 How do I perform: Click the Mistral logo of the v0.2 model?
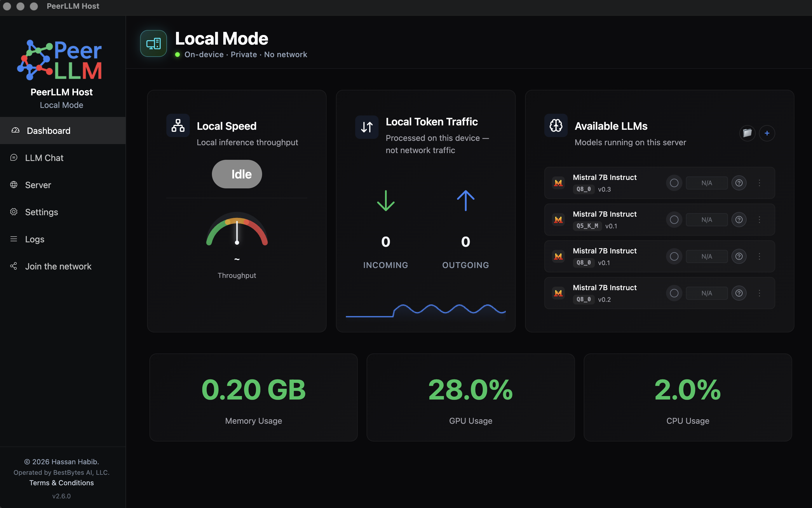tap(558, 293)
